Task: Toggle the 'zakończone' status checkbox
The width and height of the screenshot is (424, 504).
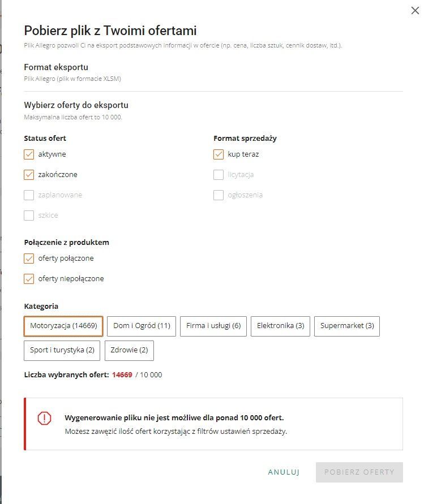Action: coord(29,175)
